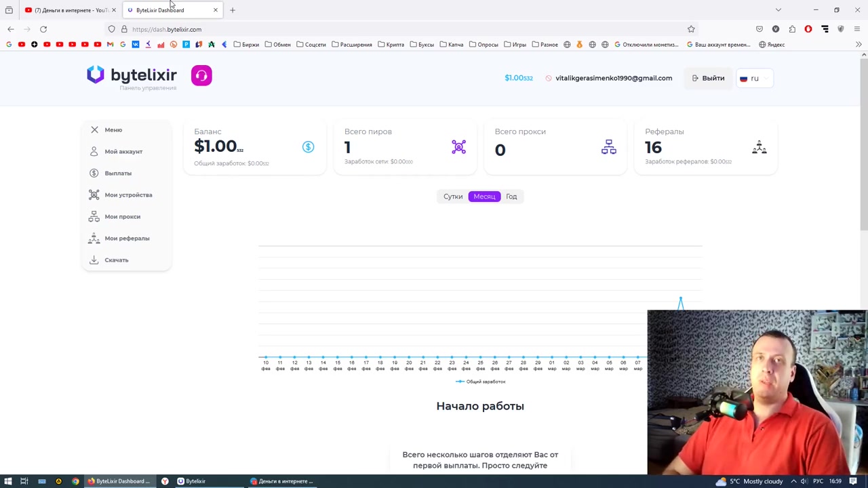Bookmark the page with the star icon
The image size is (868, 488).
coord(691,29)
